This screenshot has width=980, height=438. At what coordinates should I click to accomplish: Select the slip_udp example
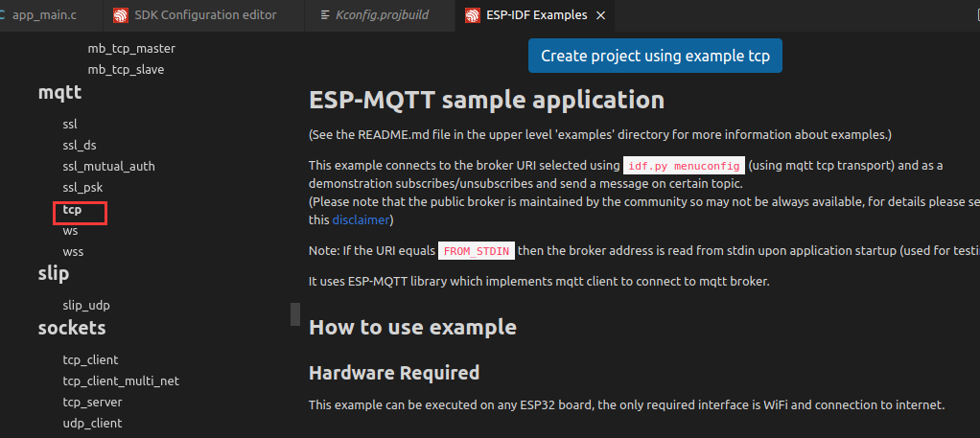[86, 306]
